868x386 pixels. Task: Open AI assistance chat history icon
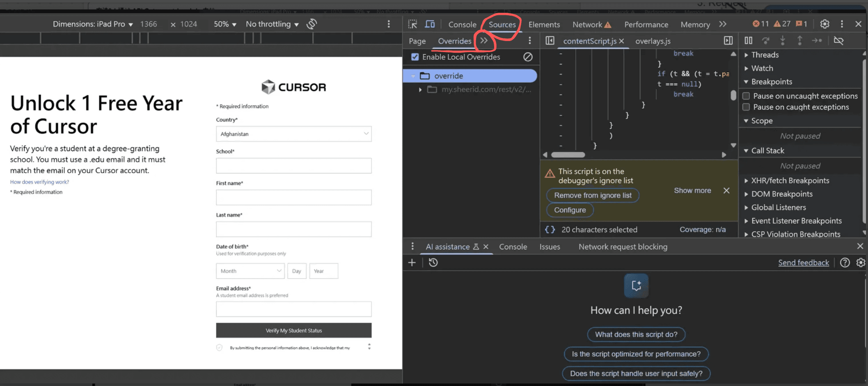(433, 263)
